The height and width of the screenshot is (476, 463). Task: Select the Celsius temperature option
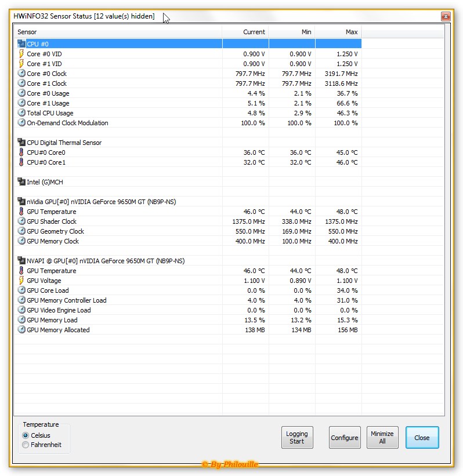[x=26, y=435]
